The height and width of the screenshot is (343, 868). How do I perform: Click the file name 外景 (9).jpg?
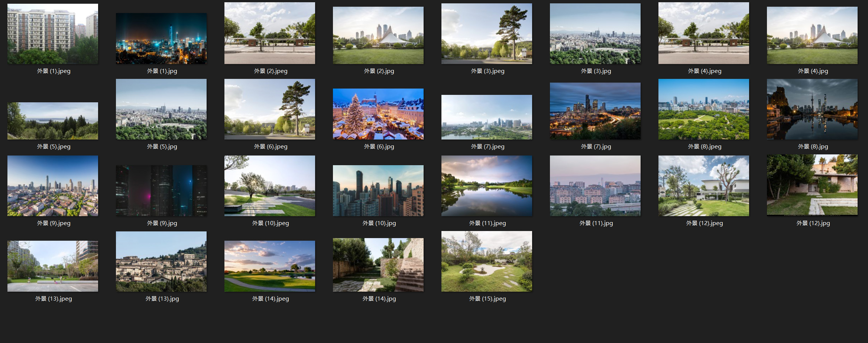coord(162,223)
